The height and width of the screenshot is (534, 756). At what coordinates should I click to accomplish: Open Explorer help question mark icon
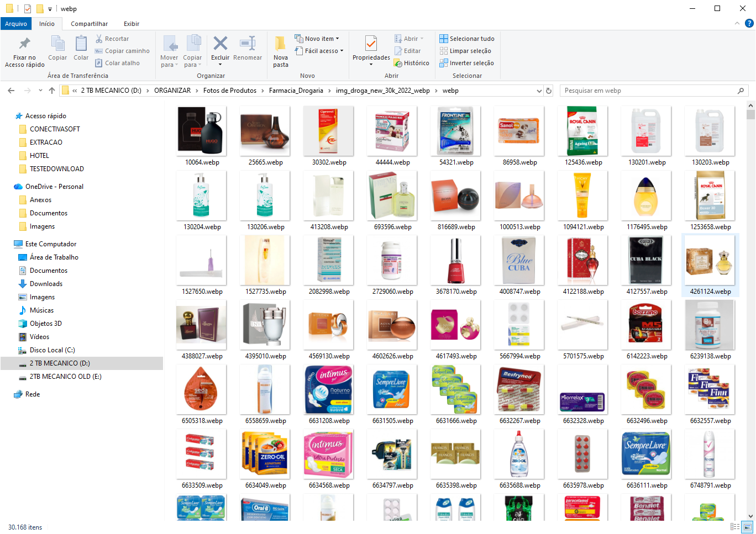(749, 23)
